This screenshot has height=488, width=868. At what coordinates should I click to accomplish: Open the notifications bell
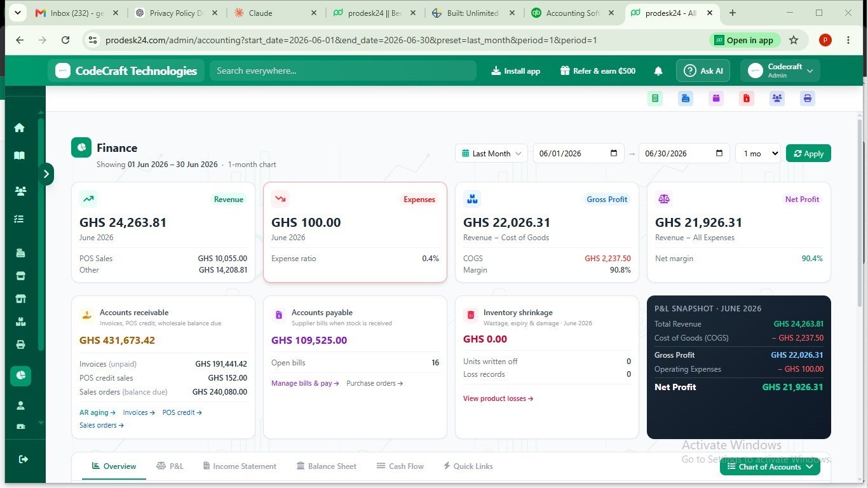(658, 71)
